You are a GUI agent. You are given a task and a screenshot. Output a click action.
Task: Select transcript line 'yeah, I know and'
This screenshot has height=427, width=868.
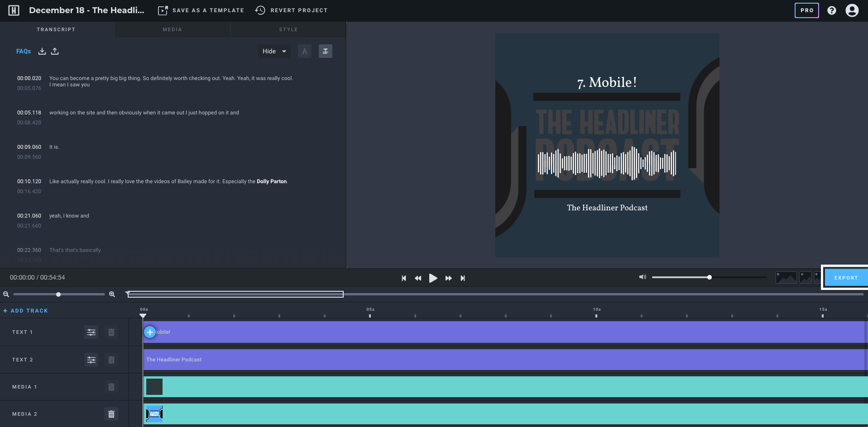coord(69,216)
